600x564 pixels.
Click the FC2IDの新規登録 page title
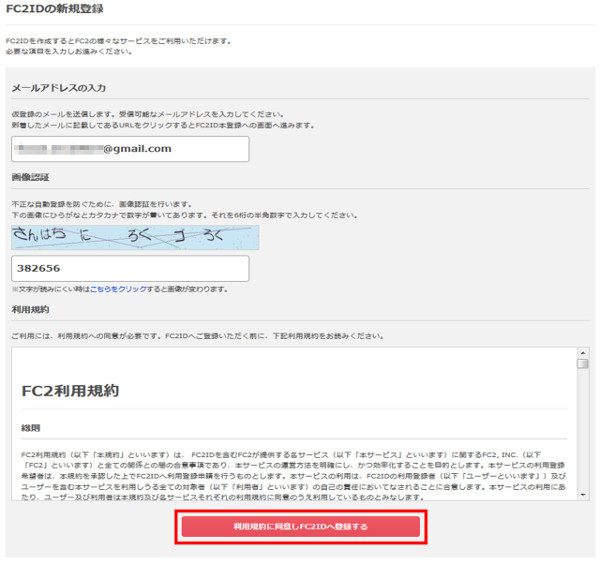(55, 9)
